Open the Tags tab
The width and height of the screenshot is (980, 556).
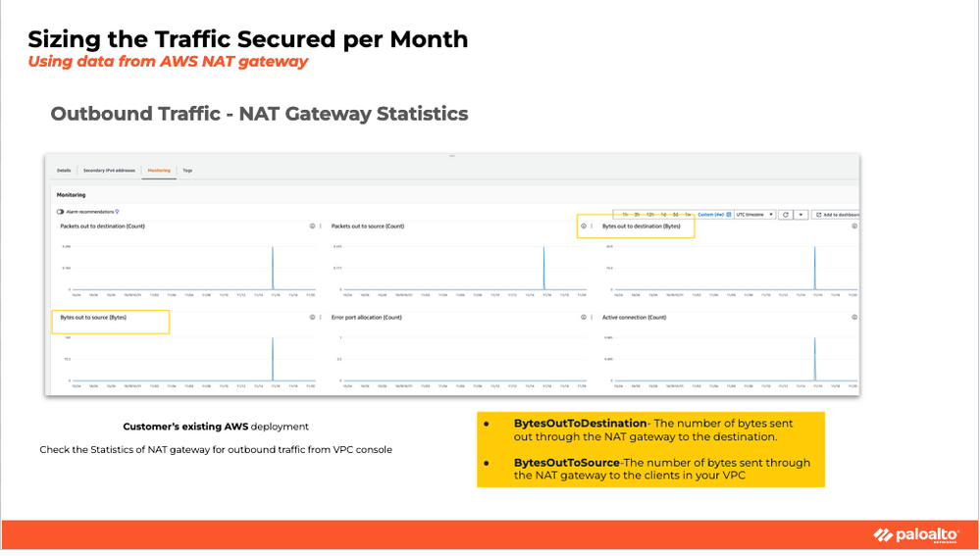pyautogui.click(x=187, y=171)
